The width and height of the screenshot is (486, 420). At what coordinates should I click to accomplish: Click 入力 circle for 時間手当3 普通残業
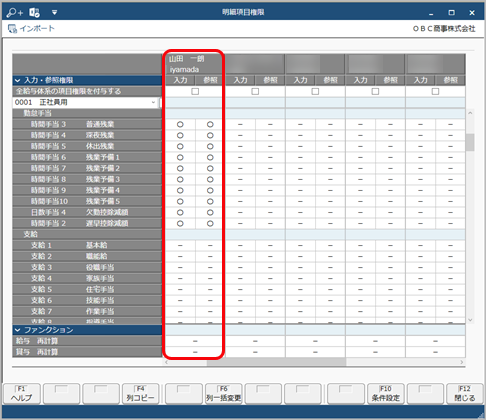tap(180, 124)
